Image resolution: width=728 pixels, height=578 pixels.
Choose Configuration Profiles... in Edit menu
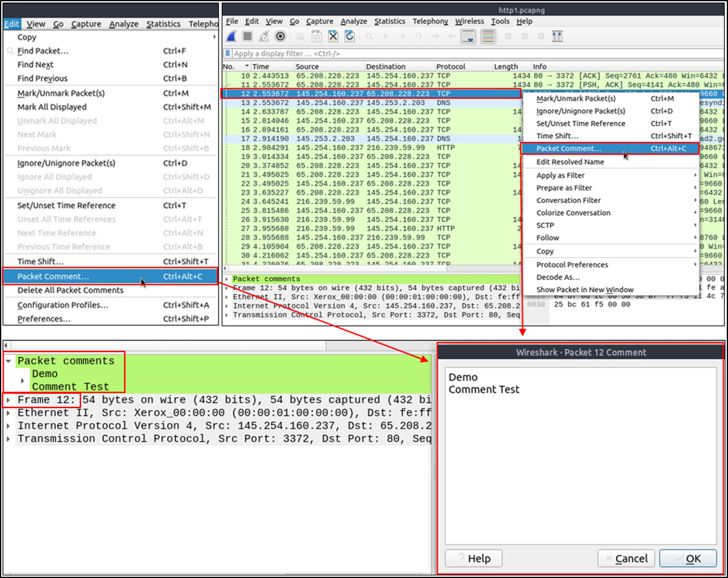coord(111,305)
